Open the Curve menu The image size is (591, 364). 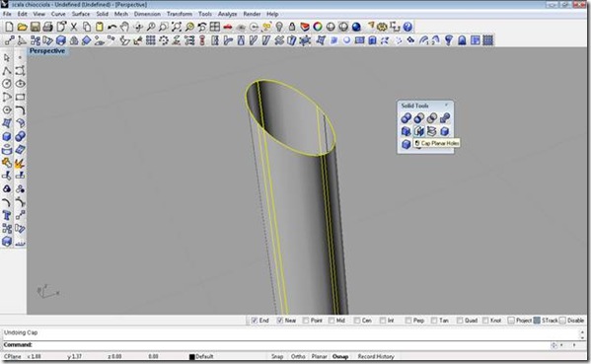click(58, 14)
